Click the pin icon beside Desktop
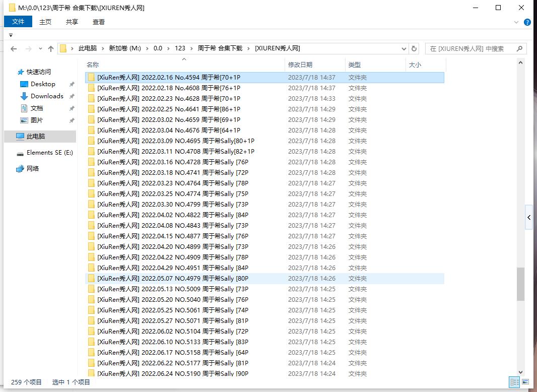The width and height of the screenshot is (537, 392). (72, 84)
